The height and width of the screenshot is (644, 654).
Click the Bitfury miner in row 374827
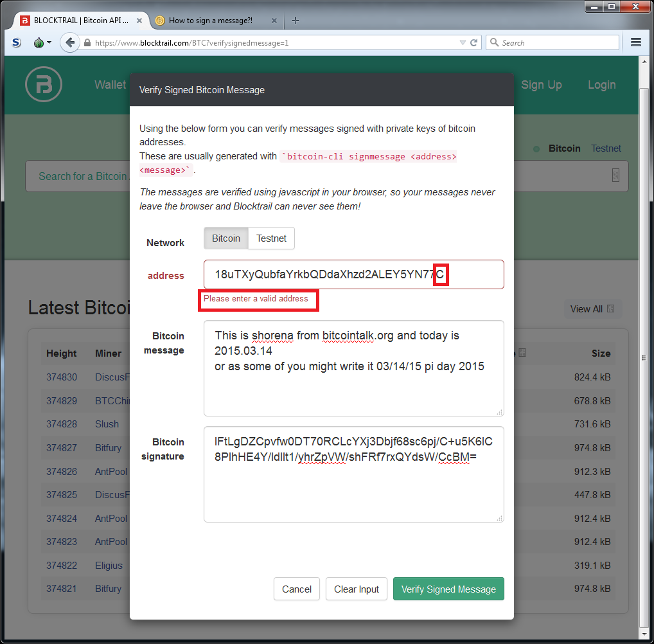coord(108,447)
